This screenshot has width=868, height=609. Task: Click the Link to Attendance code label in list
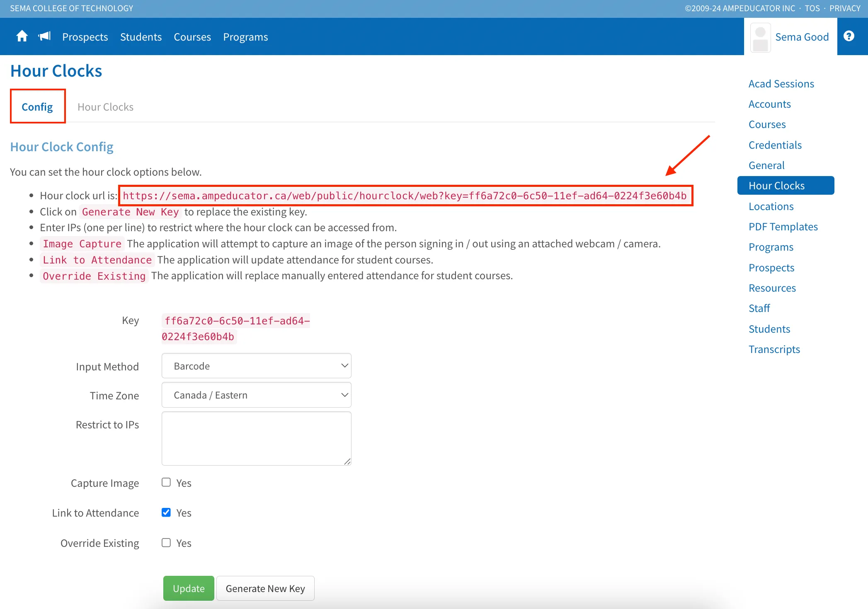coord(97,260)
